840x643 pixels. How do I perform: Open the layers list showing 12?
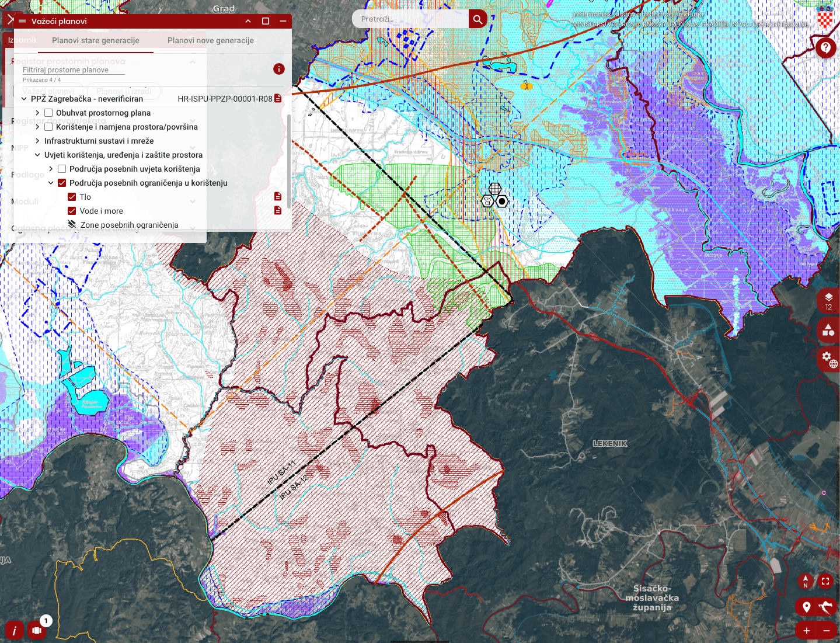(828, 300)
